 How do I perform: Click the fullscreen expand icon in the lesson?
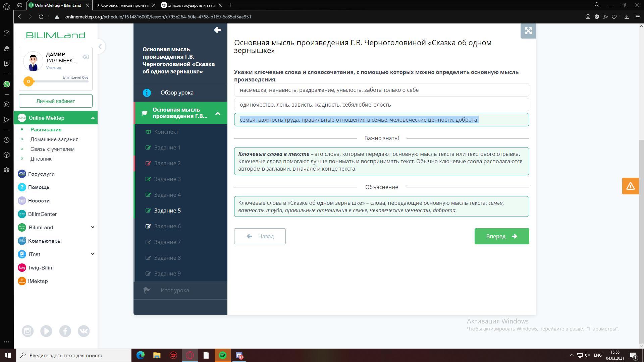(x=528, y=31)
